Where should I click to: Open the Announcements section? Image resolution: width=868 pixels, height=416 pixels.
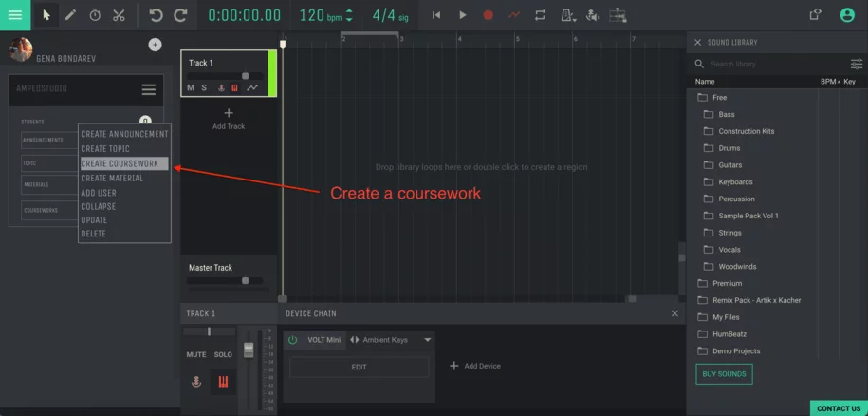point(50,141)
